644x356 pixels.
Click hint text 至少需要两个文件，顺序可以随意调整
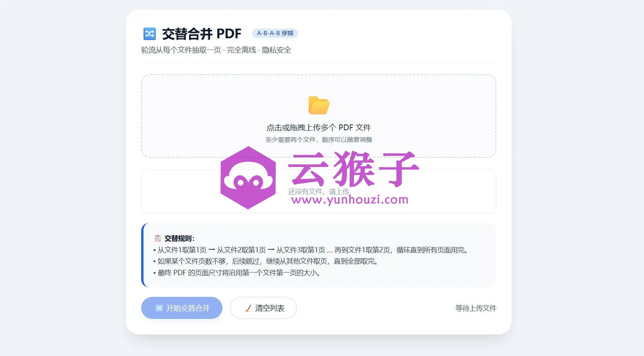(319, 140)
